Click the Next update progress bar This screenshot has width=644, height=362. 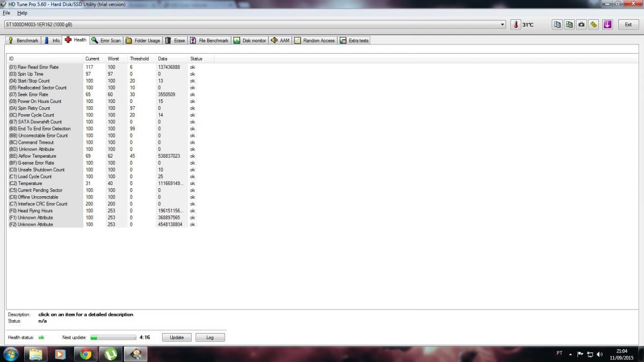[x=113, y=337]
